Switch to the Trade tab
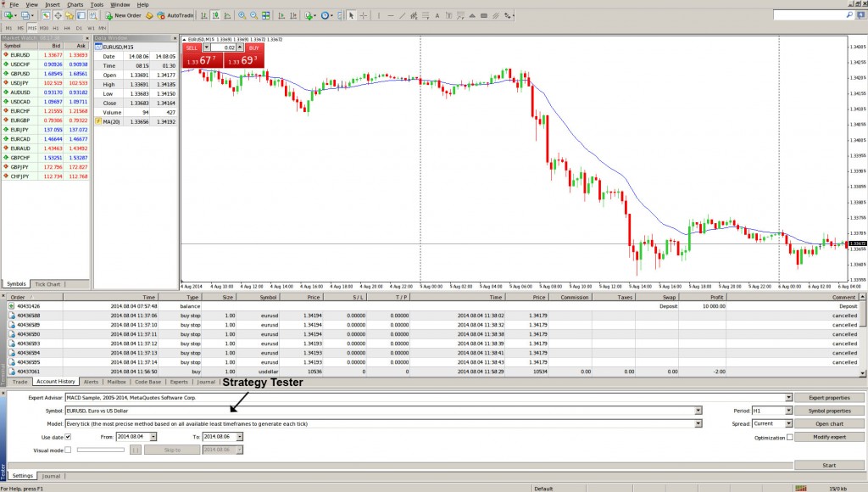This screenshot has height=492, width=868. pos(19,382)
